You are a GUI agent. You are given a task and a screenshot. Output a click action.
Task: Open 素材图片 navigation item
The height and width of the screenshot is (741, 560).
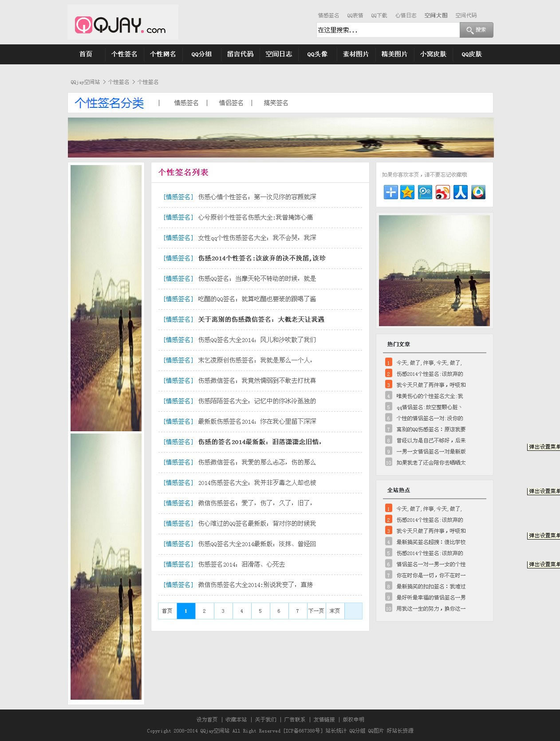point(356,54)
